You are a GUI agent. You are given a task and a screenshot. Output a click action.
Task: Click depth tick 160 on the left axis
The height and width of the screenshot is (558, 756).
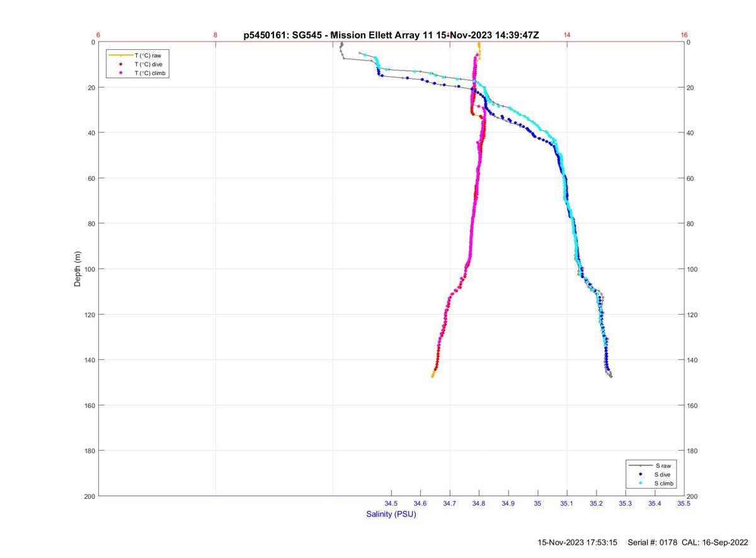click(89, 405)
